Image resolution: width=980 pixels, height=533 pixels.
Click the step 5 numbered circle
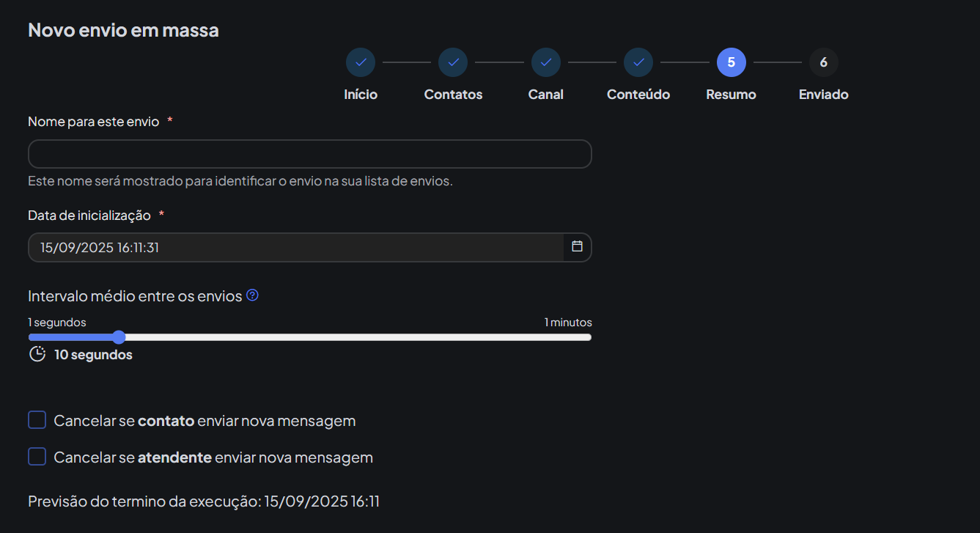point(732,62)
